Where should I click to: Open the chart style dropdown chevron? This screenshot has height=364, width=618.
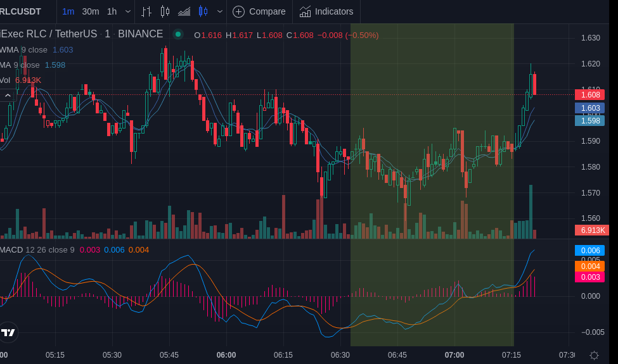[220, 11]
